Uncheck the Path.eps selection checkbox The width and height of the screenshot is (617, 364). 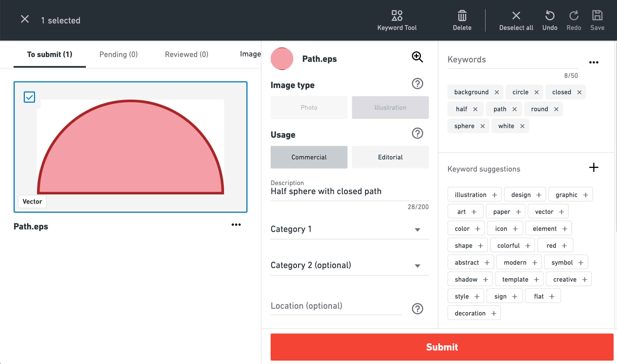(x=29, y=97)
